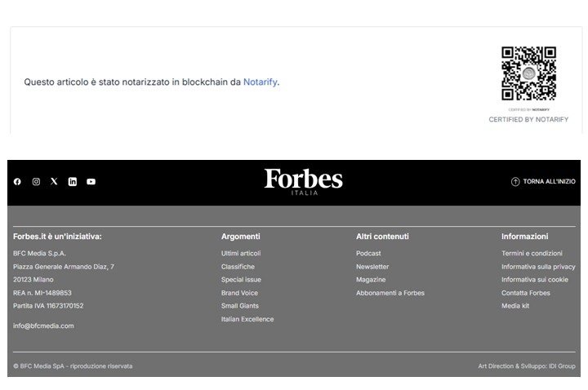Viewport: 588px width, 390px height.
Task: Subscribe via the Newsletter link
Action: tap(372, 267)
